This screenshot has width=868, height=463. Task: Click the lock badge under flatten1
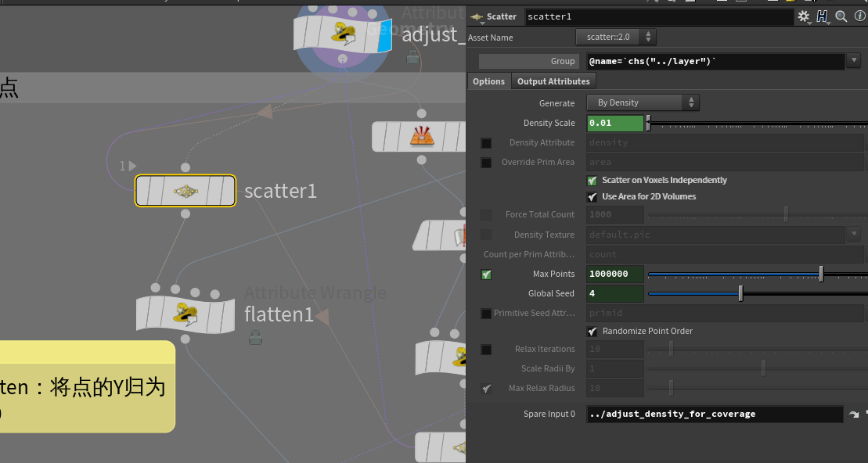(254, 338)
